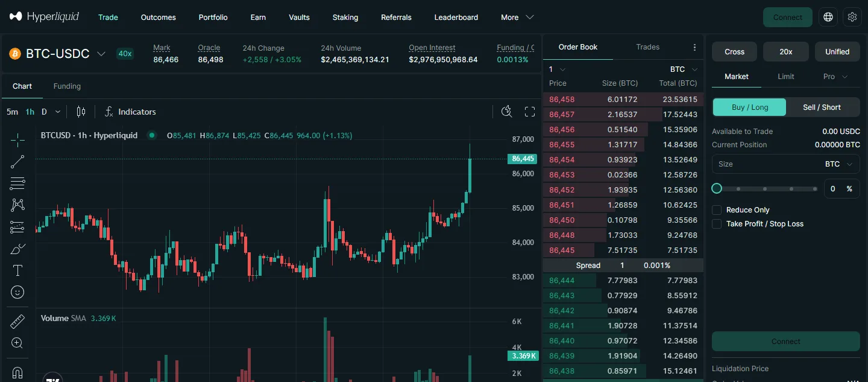Viewport: 868px width, 382px height.
Task: Select Buy / Long side
Action: (x=750, y=107)
